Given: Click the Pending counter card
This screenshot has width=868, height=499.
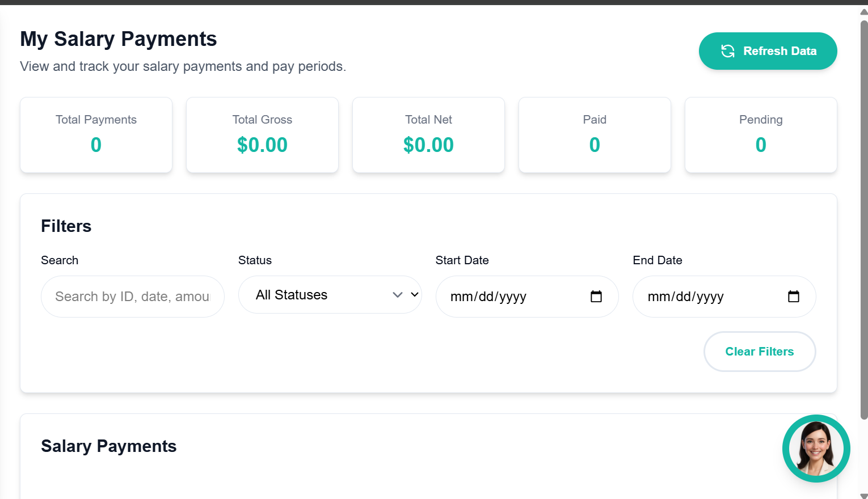Looking at the screenshot, I should (x=760, y=135).
